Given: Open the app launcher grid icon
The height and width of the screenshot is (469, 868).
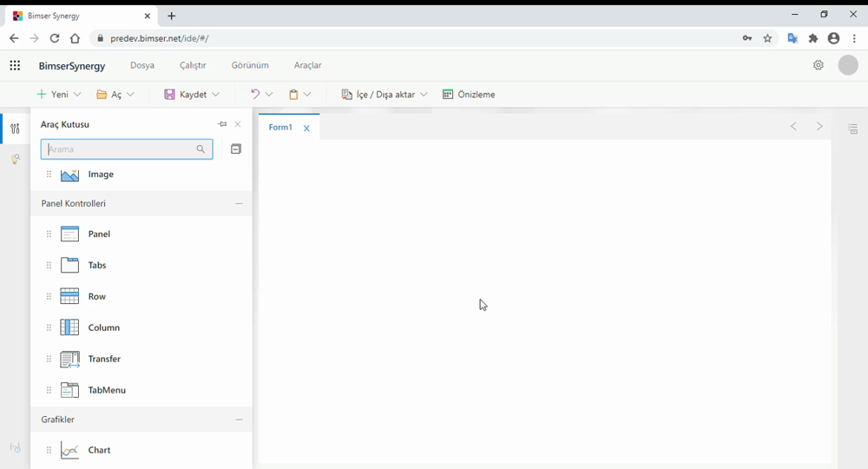Looking at the screenshot, I should coord(15,65).
